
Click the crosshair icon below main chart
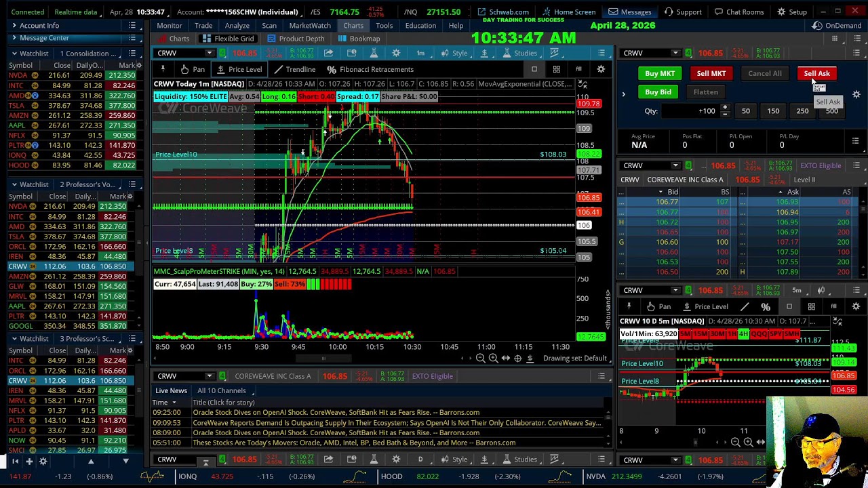pyautogui.click(x=517, y=358)
